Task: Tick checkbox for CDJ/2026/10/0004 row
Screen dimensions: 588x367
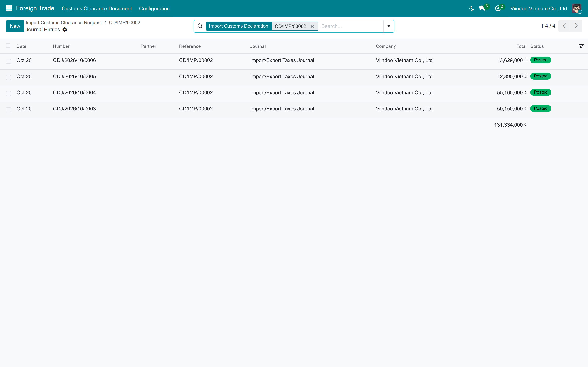Action: (8, 93)
